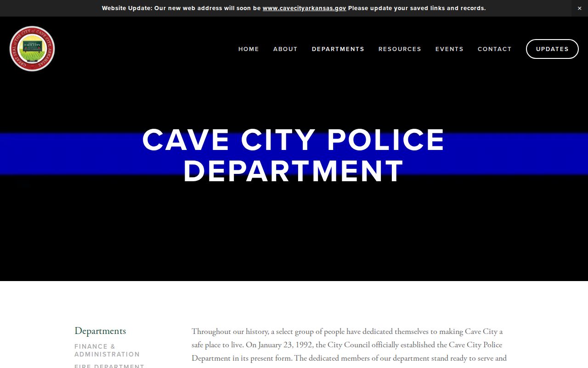The width and height of the screenshot is (588, 368).
Task: Open the Contact page
Action: point(494,49)
